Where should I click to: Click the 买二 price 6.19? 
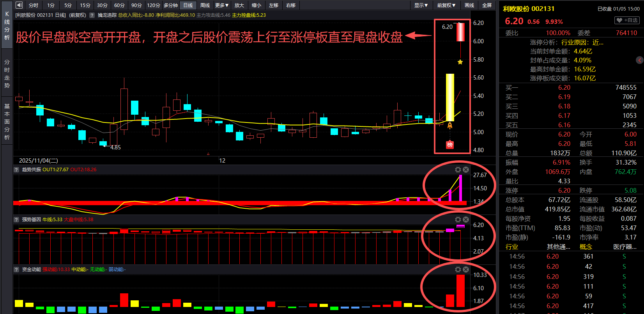click(x=564, y=97)
